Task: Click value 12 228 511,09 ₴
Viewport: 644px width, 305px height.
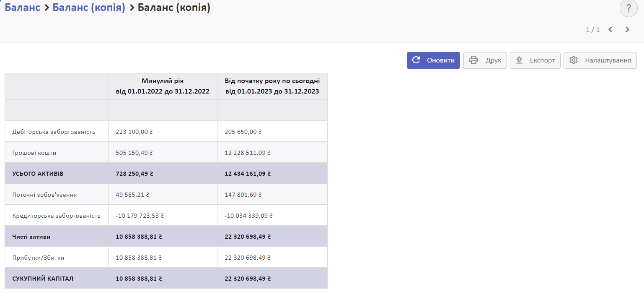Action: [248, 153]
